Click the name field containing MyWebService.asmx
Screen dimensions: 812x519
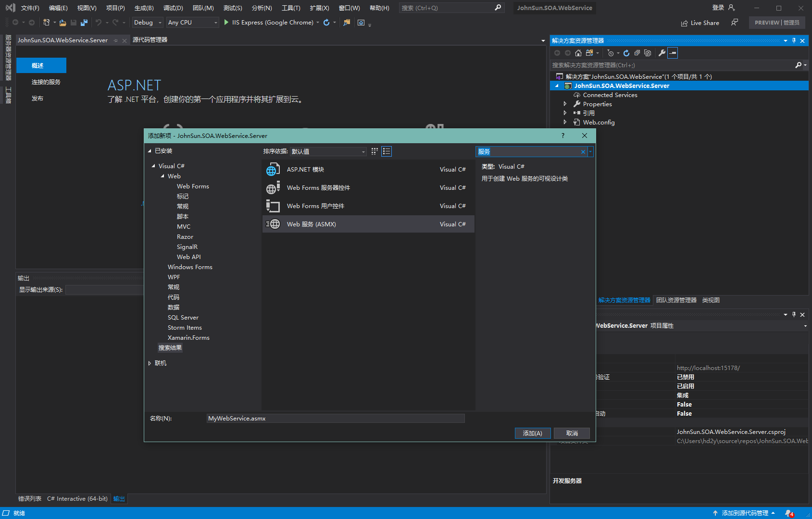[336, 419]
